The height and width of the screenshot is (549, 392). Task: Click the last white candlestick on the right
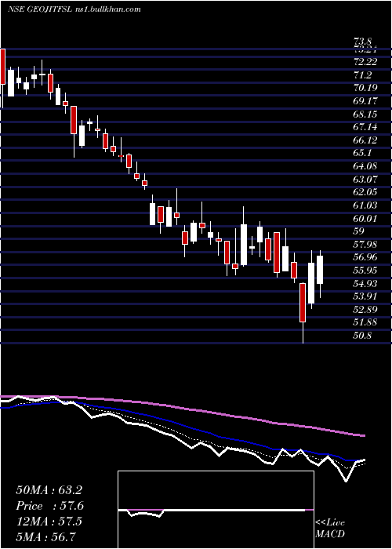(x=320, y=270)
